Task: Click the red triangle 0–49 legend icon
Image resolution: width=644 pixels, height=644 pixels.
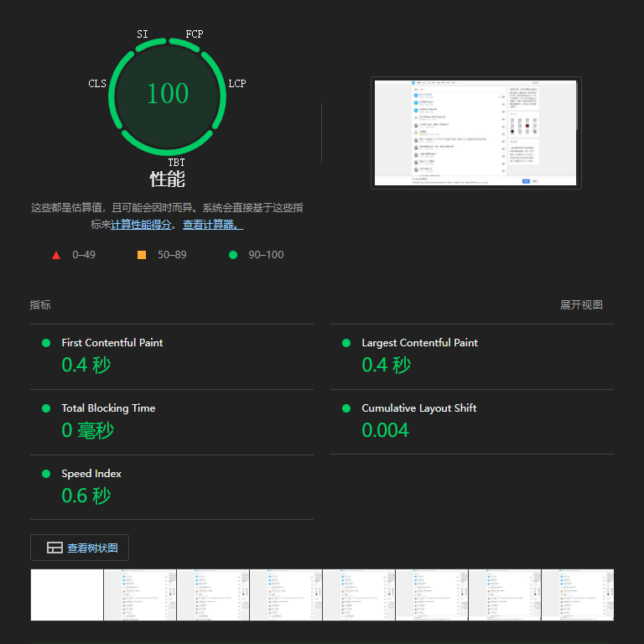Action: click(56, 255)
